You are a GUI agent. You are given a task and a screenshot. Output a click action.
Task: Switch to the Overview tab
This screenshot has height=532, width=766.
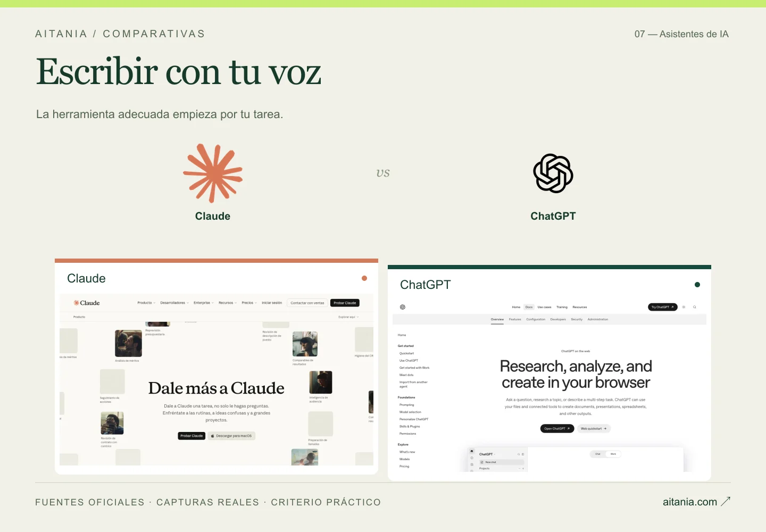tap(497, 319)
